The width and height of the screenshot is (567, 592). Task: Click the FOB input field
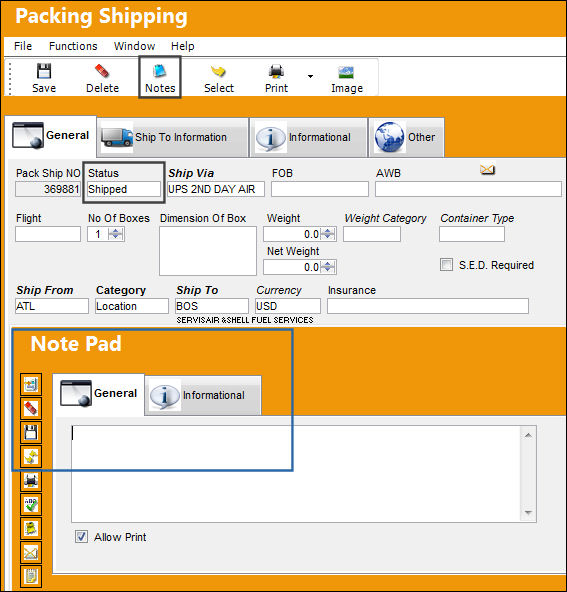(320, 189)
